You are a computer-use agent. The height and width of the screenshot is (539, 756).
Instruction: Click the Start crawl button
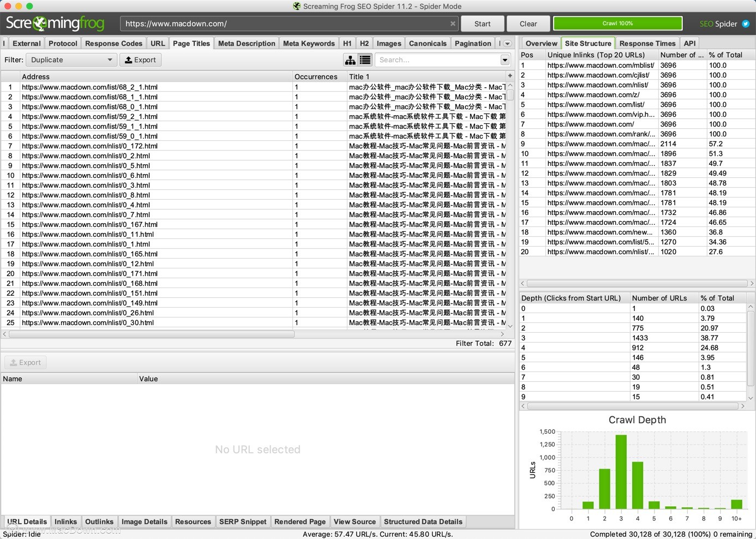[482, 23]
